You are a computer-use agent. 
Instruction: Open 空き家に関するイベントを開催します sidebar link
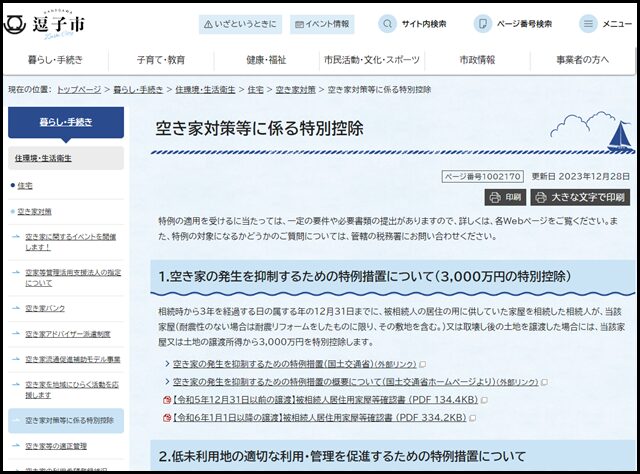(x=71, y=242)
